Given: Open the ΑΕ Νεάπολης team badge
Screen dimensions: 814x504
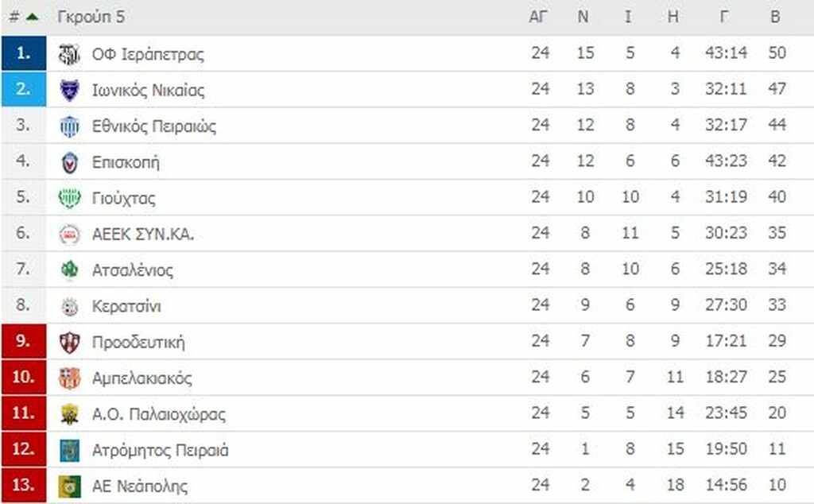Looking at the screenshot, I should click(x=70, y=485).
